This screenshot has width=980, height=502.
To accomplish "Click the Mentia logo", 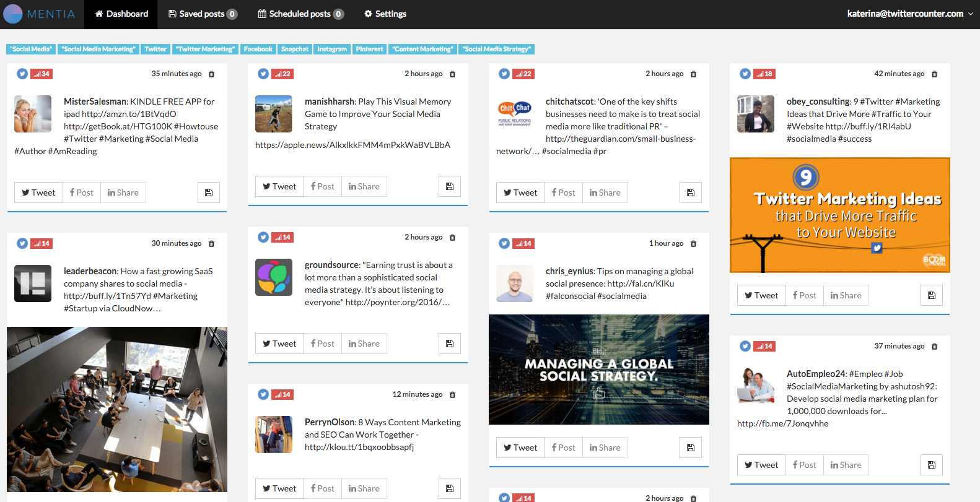I will 39,14.
